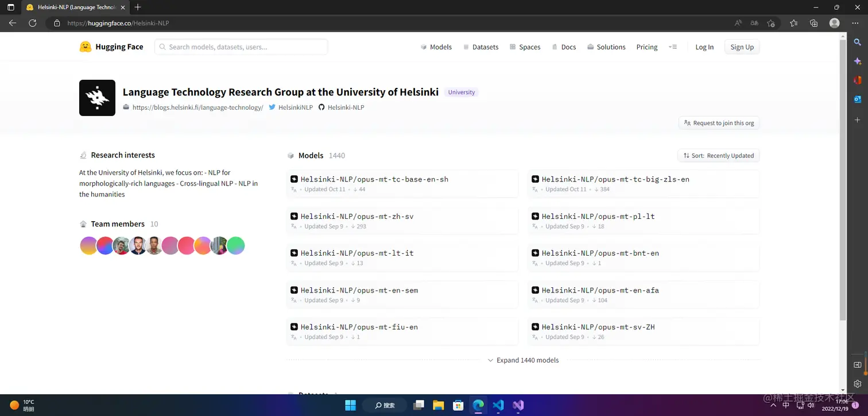Open Windows Start menu
The height and width of the screenshot is (416, 868).
coord(350,405)
